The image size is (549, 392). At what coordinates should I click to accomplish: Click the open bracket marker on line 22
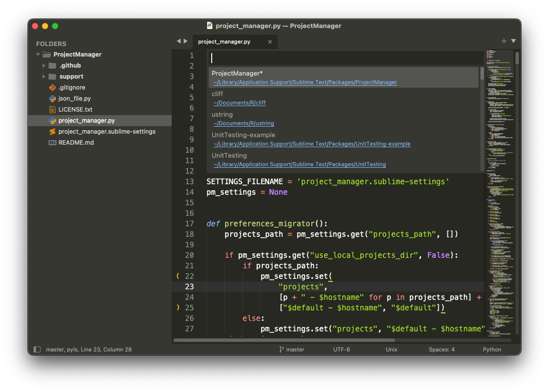pos(178,276)
